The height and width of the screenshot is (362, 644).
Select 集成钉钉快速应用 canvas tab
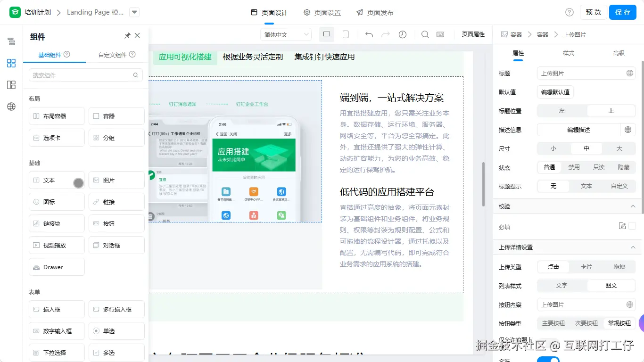(x=324, y=57)
